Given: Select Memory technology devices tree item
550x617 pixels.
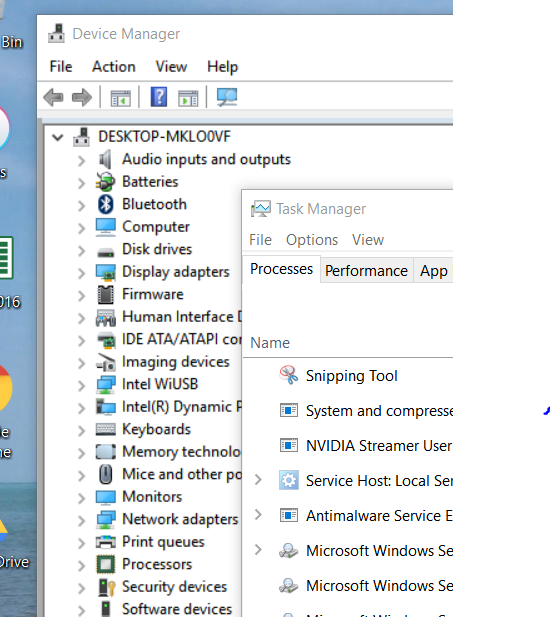Looking at the screenshot, I should pos(181,452).
